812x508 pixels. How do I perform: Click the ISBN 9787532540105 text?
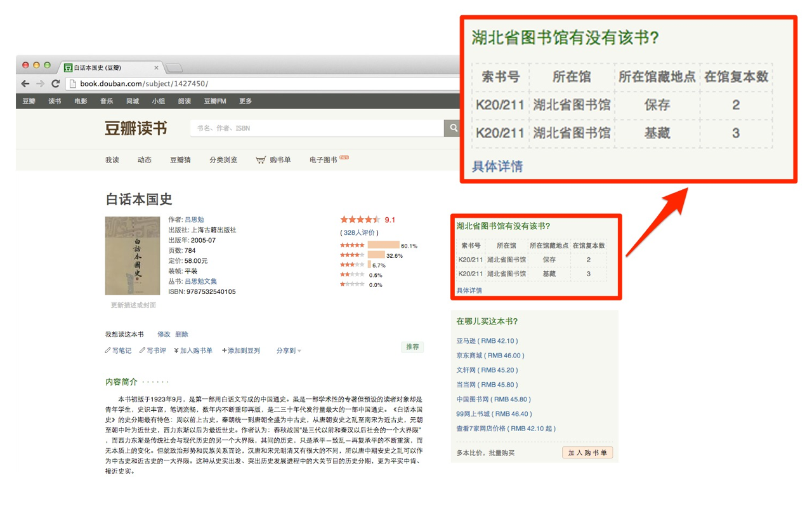coord(202,292)
